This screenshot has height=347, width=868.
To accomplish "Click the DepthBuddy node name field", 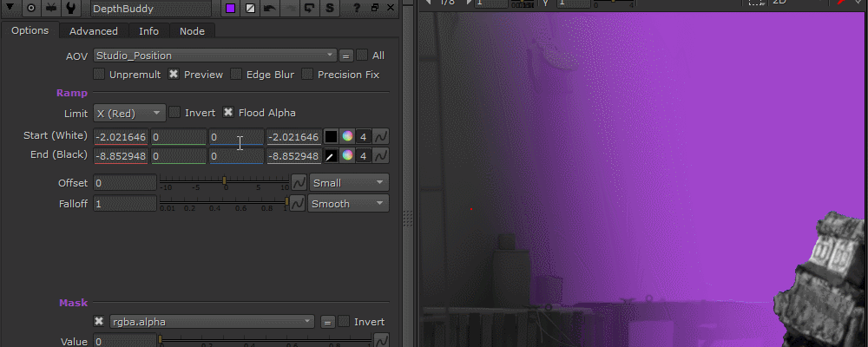I will pos(150,9).
